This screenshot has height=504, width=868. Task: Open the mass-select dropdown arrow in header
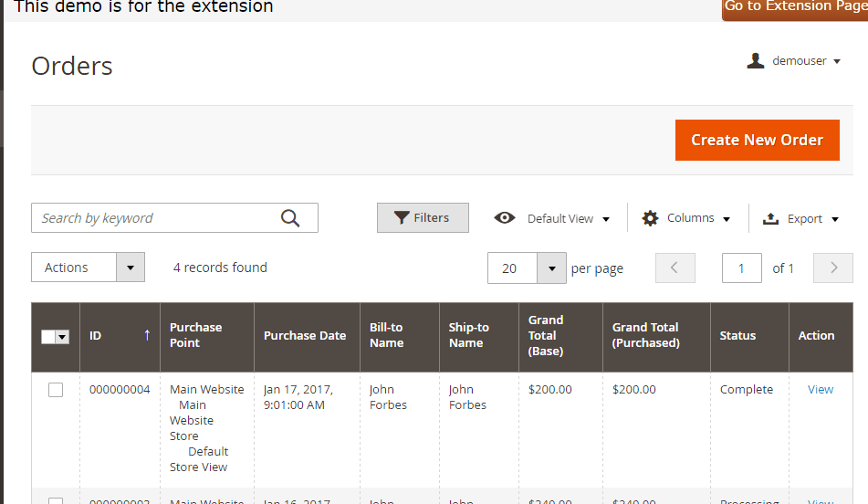(63, 337)
